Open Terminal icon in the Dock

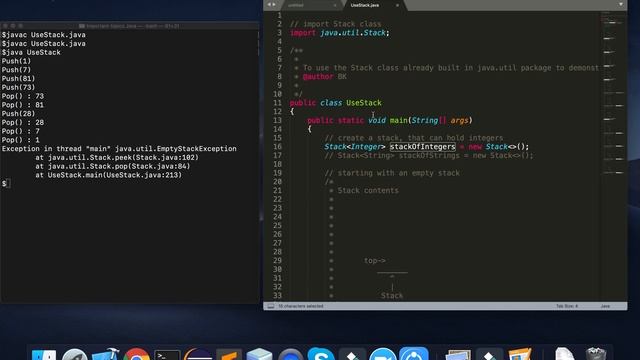(x=167, y=355)
